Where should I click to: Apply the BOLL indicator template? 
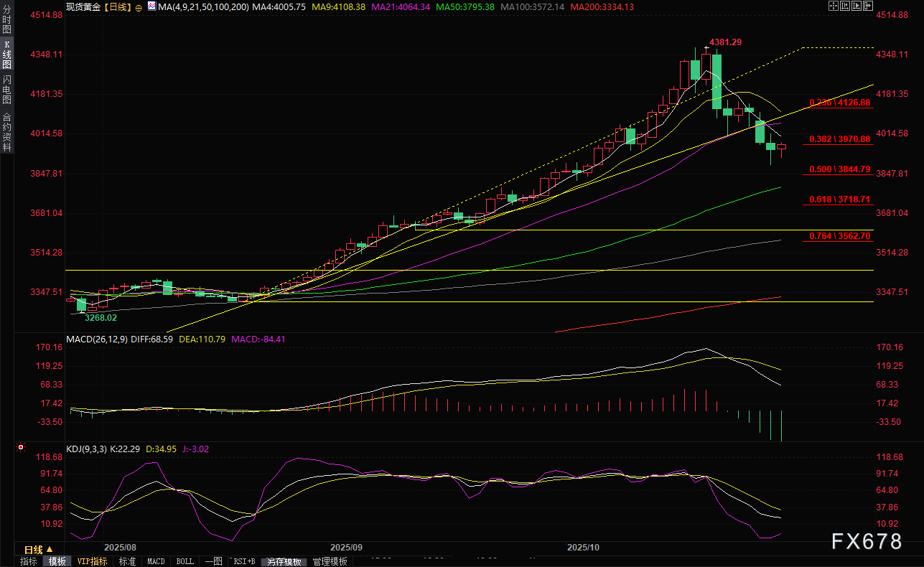point(185,561)
